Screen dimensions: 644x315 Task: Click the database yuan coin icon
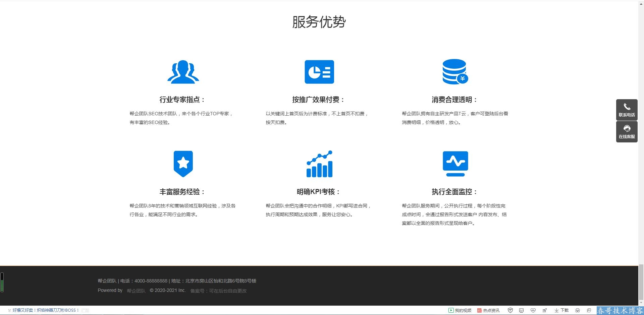point(455,72)
